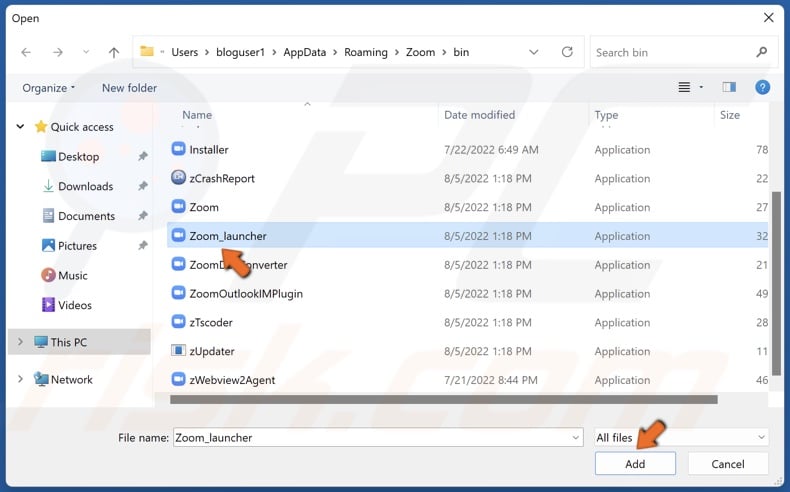Sort by Date modified column header
Screen dimensions: 790x492
(x=479, y=115)
